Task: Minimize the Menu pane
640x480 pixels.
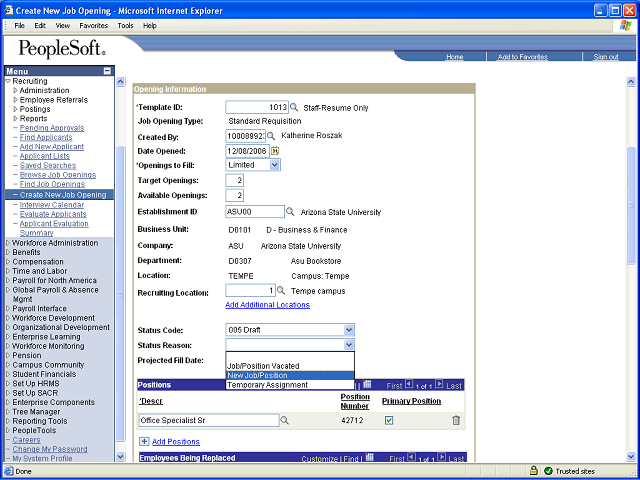Action: (107, 71)
